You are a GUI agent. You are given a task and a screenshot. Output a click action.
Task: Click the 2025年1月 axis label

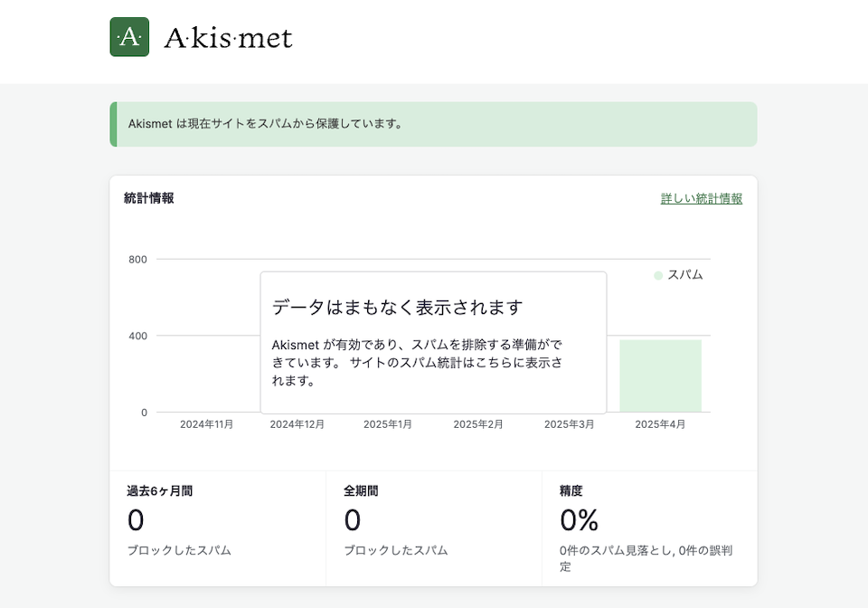388,424
